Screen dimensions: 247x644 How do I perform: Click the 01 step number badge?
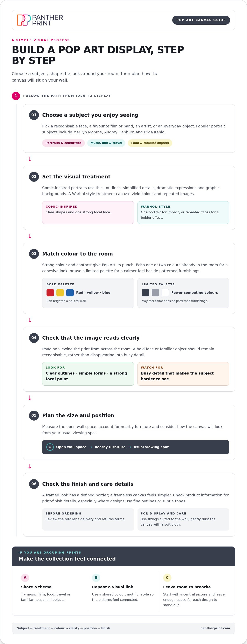[34, 115]
